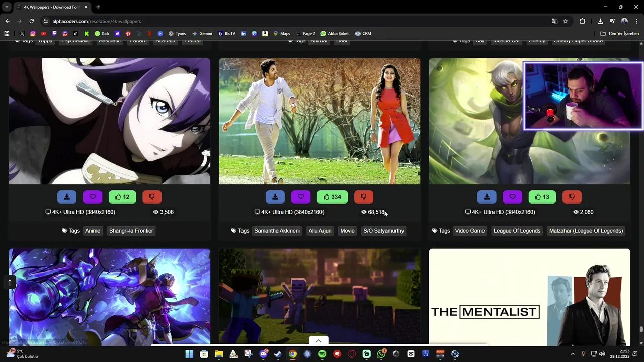644x362 pixels.
Task: Open Chrome profile avatar
Action: (x=624, y=21)
